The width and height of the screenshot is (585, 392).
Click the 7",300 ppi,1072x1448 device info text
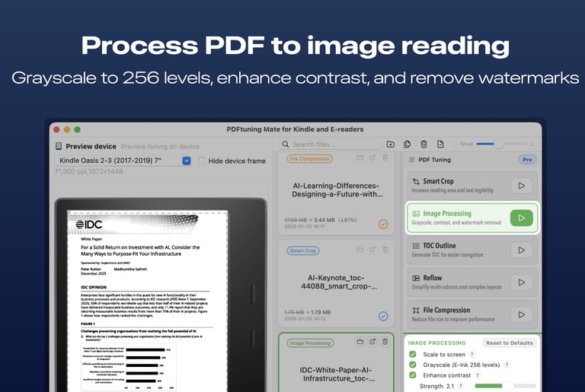(89, 171)
